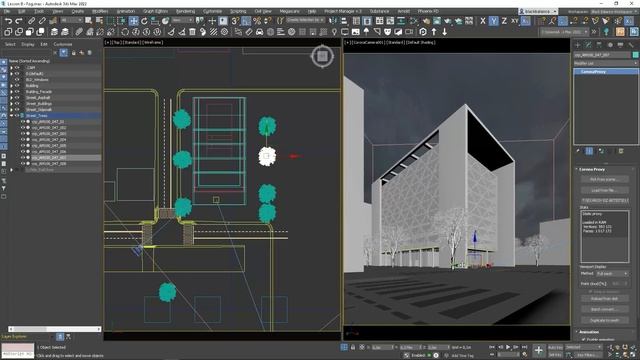Open the Create tab plus icon in command panel
The width and height of the screenshot is (640, 360).
(578, 45)
